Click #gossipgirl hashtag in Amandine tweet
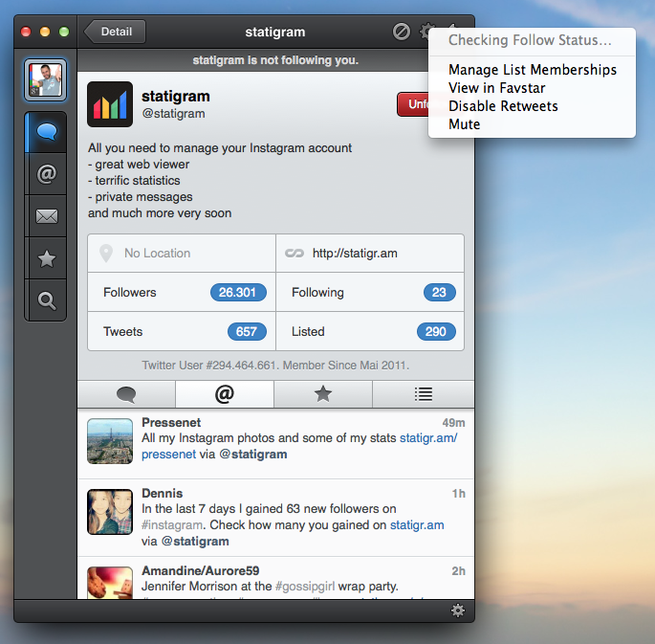This screenshot has height=644, width=655. tap(305, 587)
